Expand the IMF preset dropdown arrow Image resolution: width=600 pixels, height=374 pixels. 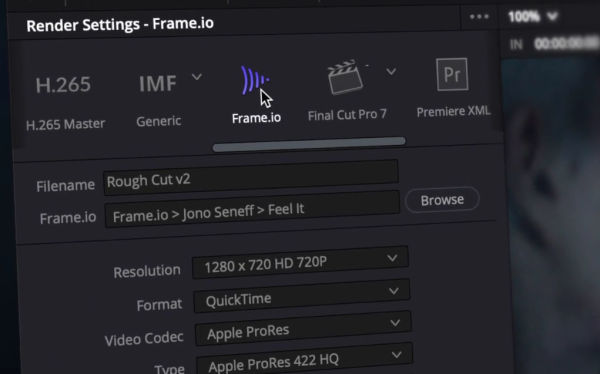[197, 77]
